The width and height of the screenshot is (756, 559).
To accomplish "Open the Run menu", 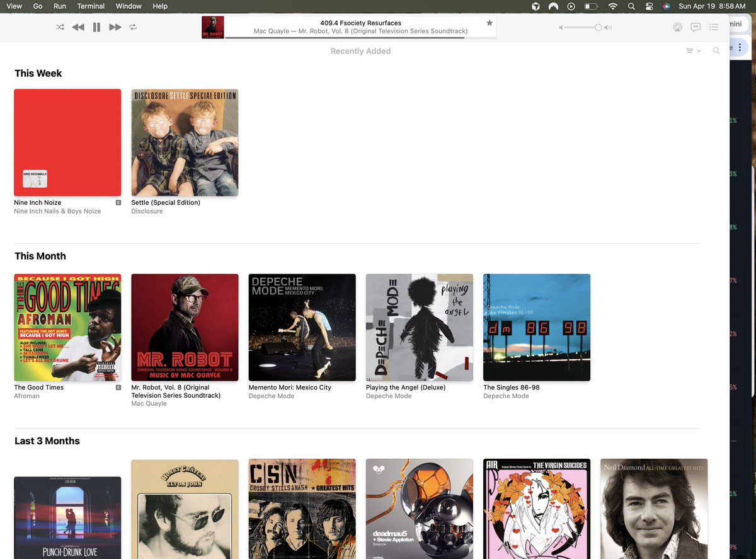I will click(60, 6).
